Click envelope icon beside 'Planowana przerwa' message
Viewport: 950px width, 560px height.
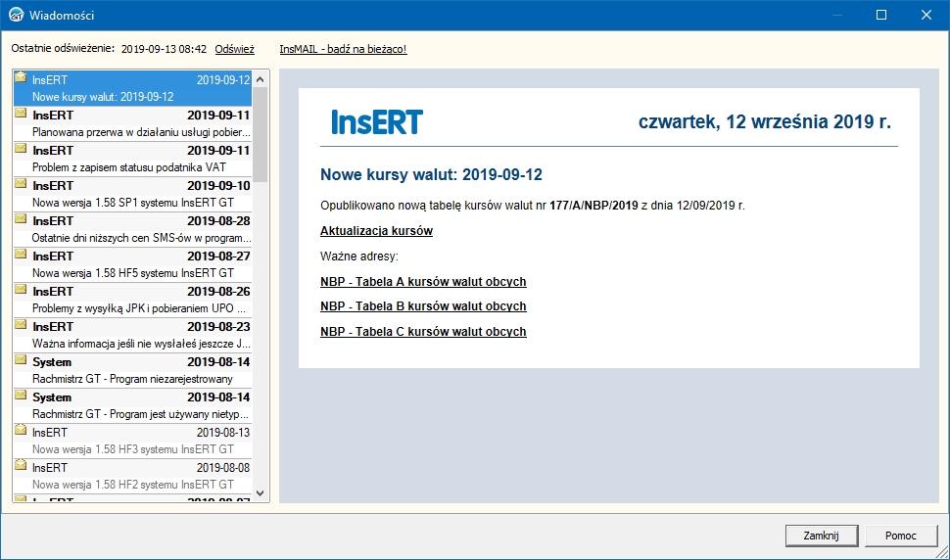[x=21, y=113]
